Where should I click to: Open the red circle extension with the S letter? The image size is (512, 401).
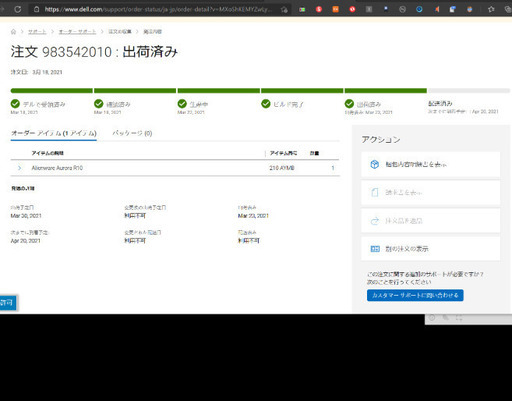point(319,9)
